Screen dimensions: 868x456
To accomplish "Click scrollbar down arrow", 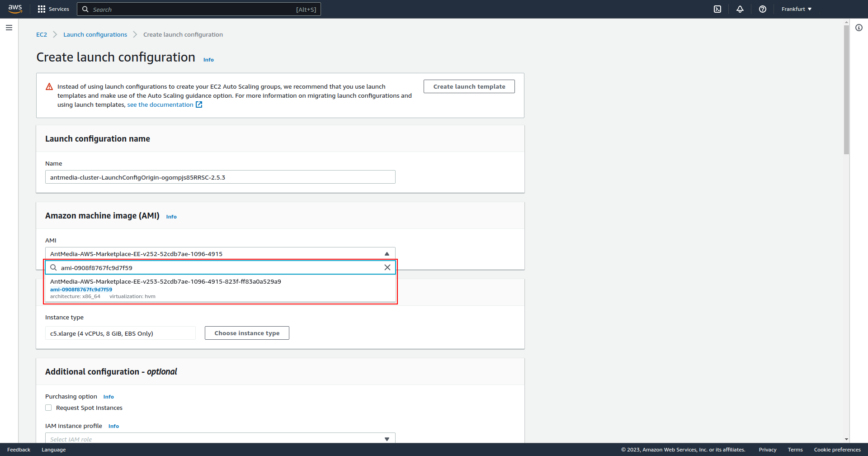I will [846, 439].
